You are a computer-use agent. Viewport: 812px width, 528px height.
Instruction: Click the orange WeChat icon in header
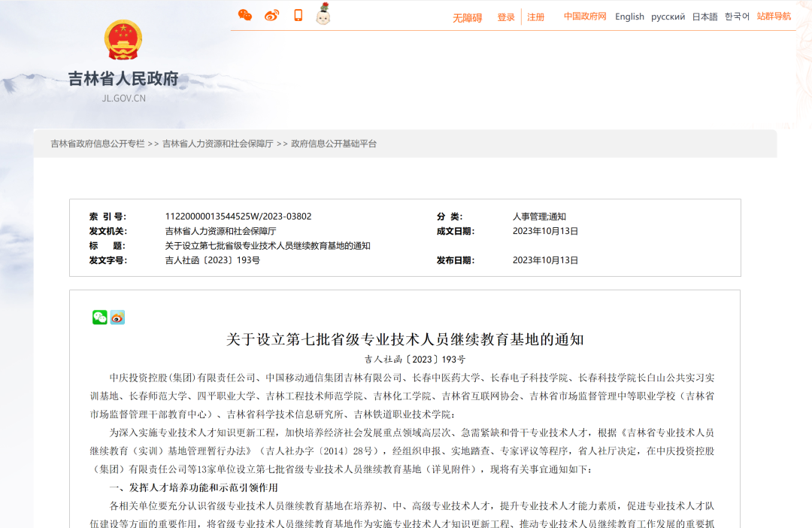click(245, 15)
